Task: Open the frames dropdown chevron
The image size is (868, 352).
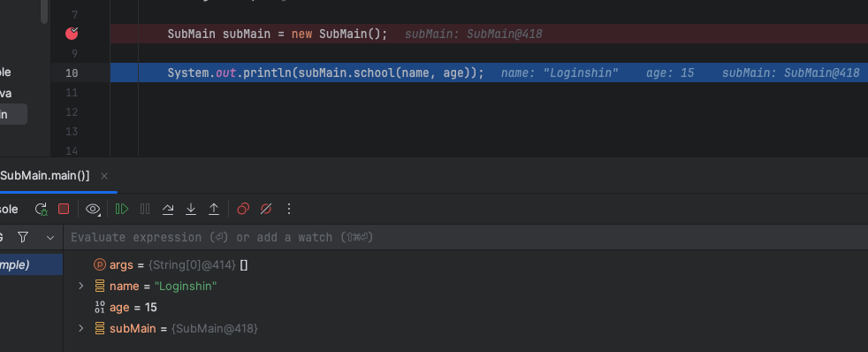Action: click(x=50, y=238)
